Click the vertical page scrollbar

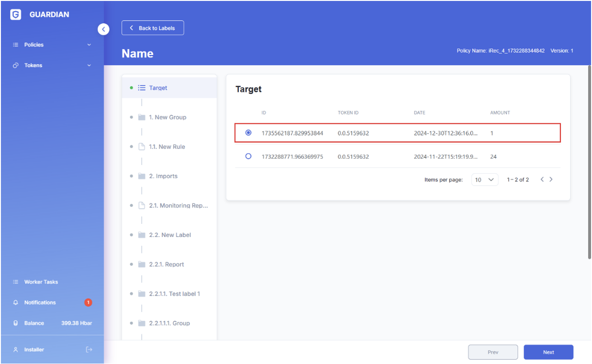(589, 163)
